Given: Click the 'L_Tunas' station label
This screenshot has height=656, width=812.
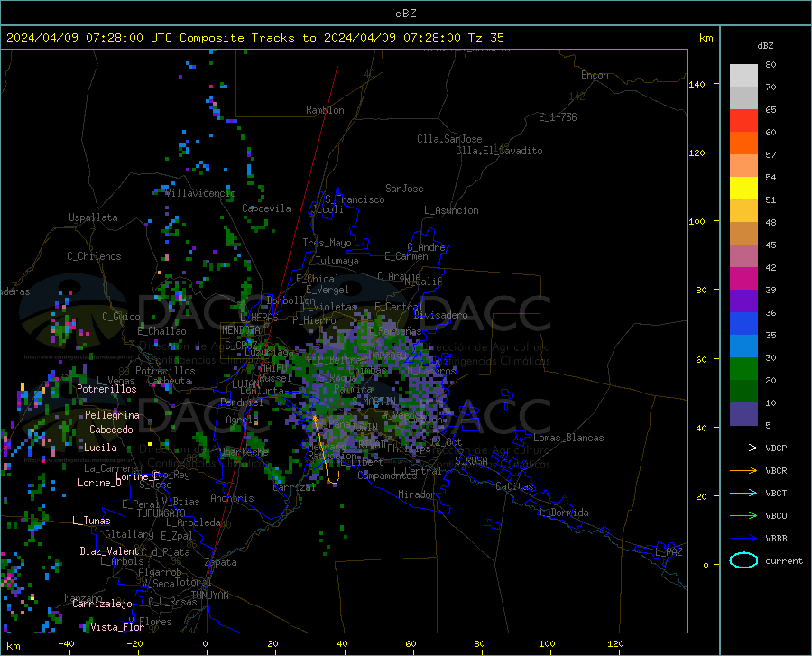Looking at the screenshot, I should [x=91, y=521].
